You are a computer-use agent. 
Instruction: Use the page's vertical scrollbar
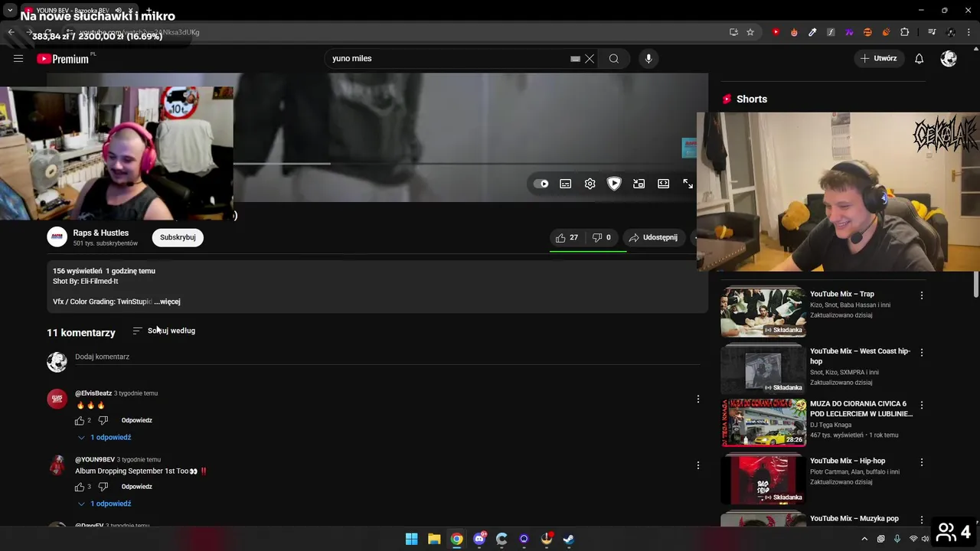pos(975,285)
